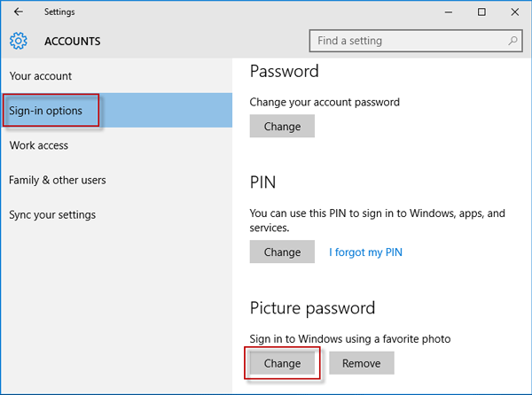This screenshot has width=532, height=395.
Task: Minimize the Settings window
Action: (x=449, y=12)
